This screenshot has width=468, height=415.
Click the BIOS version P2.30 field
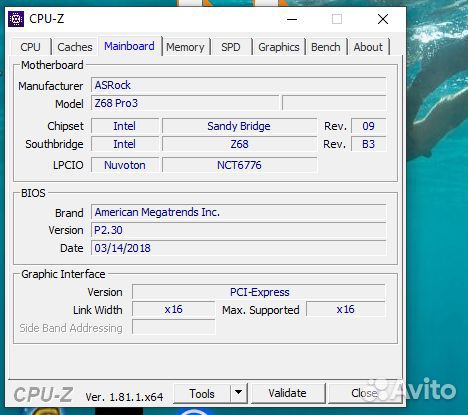tap(239, 230)
